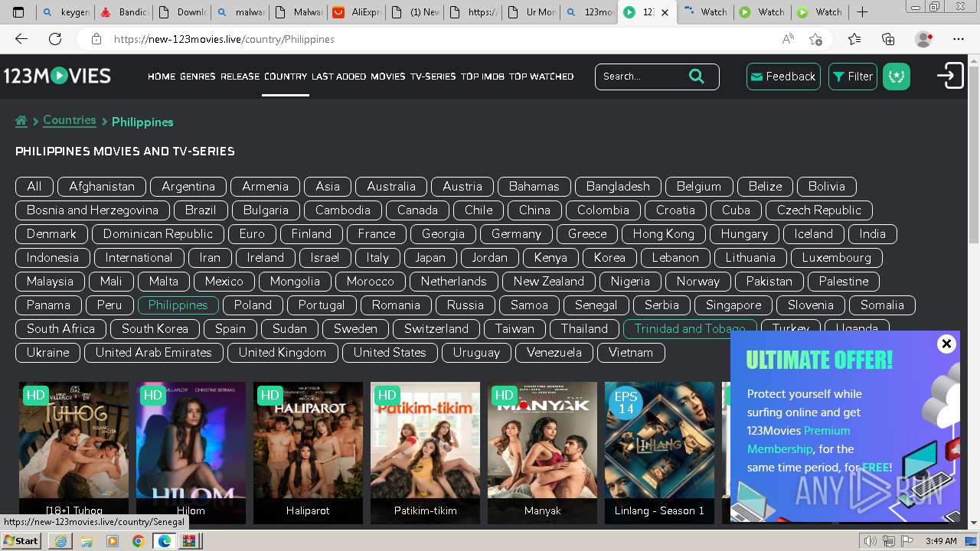Click the Countries breadcrumb link
Viewport: 980px width, 551px height.
pyautogui.click(x=70, y=120)
